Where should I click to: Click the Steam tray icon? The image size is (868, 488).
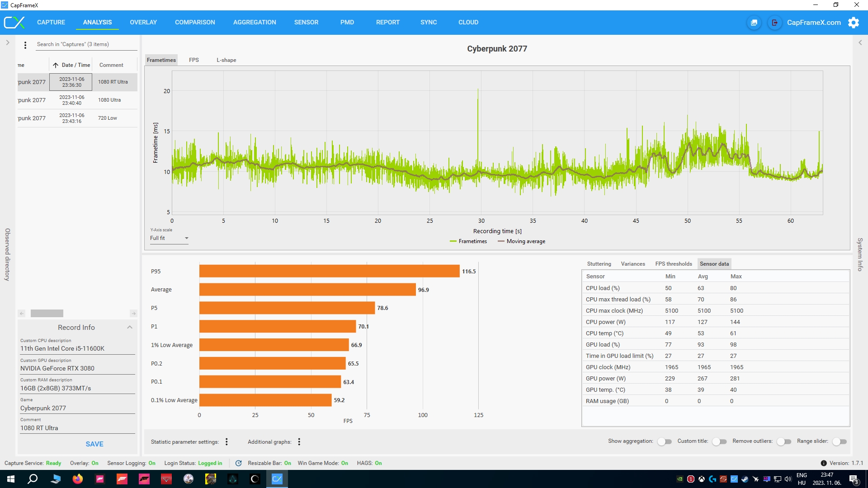click(745, 479)
